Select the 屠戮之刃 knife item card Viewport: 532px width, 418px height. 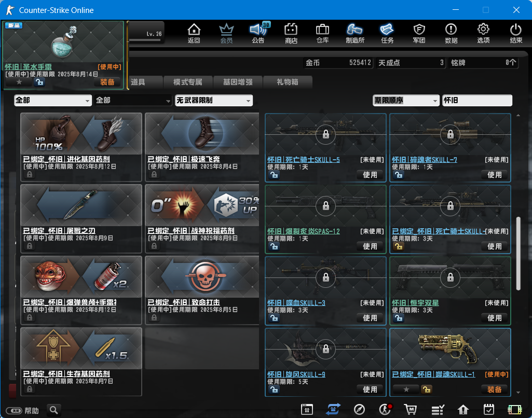coord(81,219)
